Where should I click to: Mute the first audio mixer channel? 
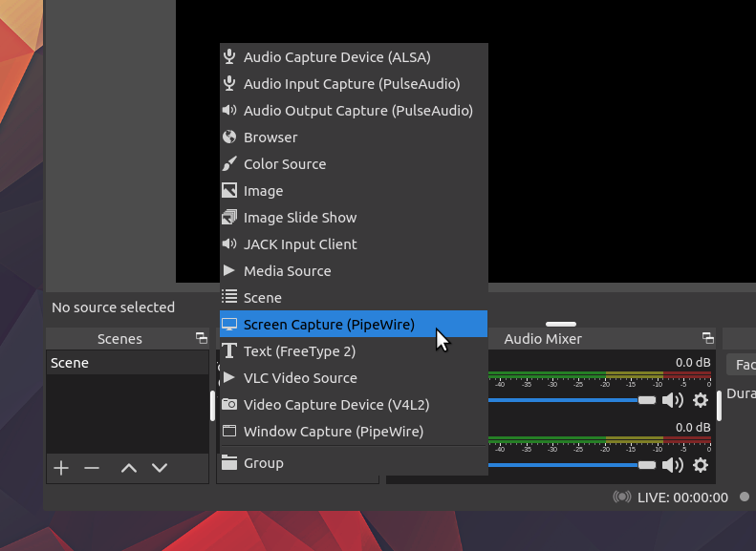tap(673, 400)
